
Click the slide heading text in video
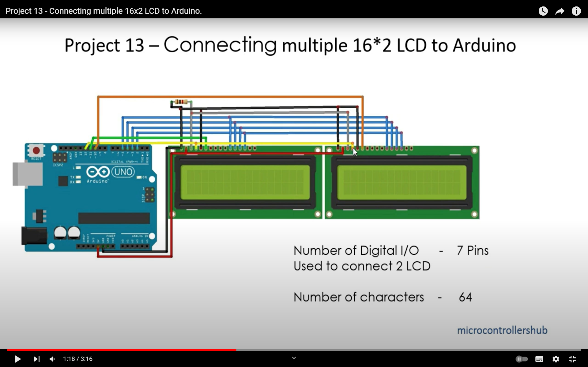pos(290,45)
